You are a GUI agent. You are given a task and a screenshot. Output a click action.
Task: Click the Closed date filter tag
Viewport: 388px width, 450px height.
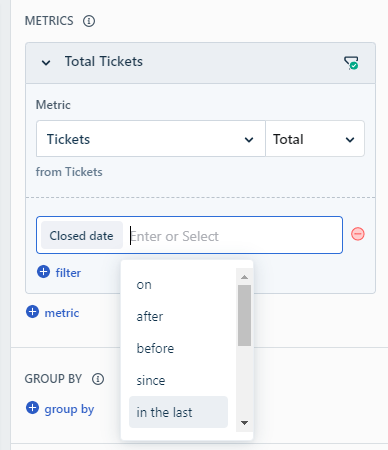[x=82, y=235]
